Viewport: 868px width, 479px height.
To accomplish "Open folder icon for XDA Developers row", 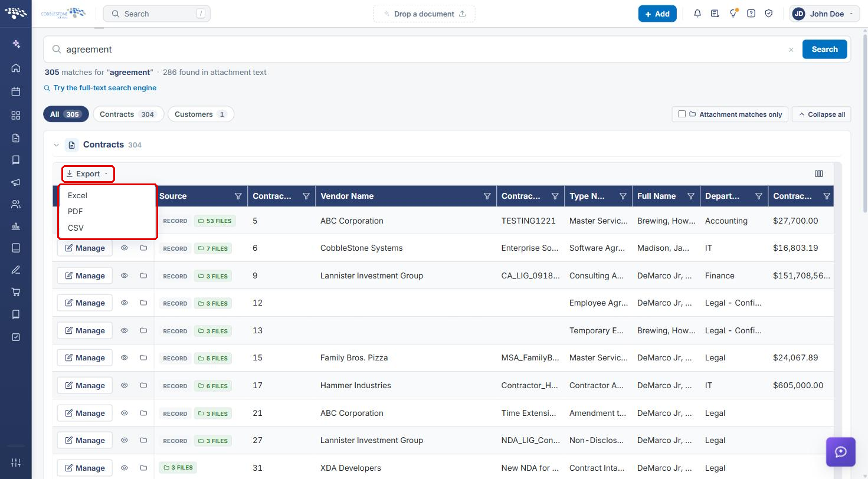I will click(x=143, y=468).
